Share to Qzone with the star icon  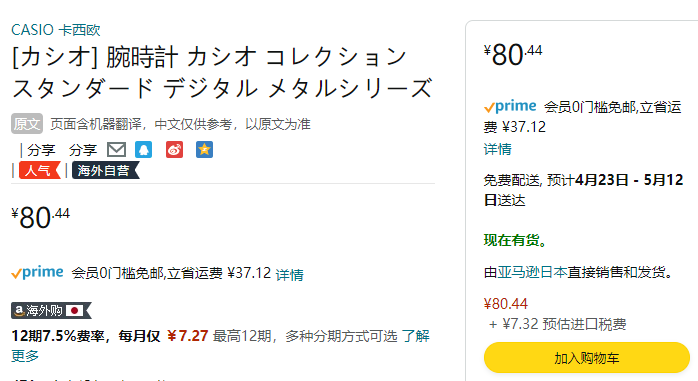204,150
